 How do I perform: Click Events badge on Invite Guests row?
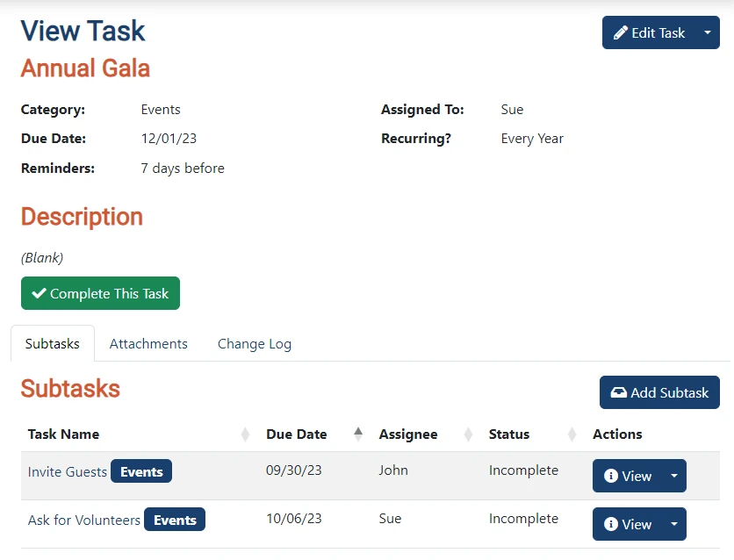pyautogui.click(x=141, y=471)
